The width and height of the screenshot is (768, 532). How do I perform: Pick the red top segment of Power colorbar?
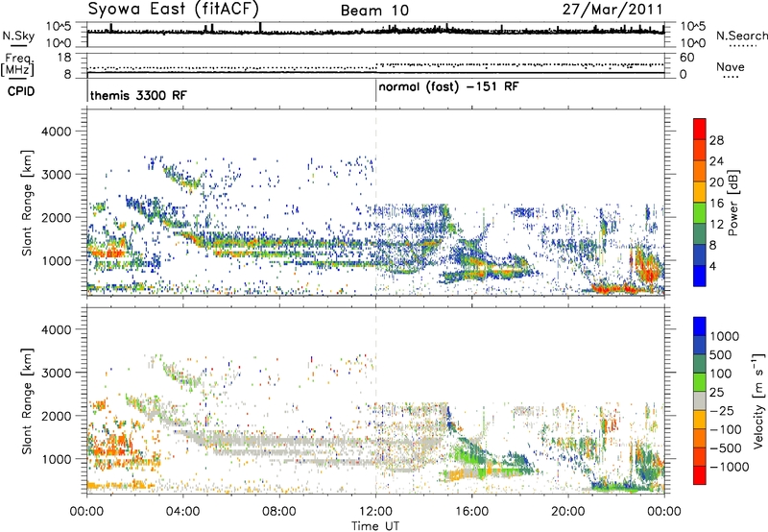click(x=700, y=129)
